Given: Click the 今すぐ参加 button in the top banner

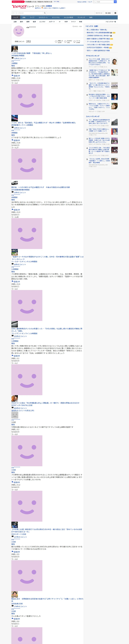Looking at the screenshot, I should pyautogui.click(x=56, y=2).
